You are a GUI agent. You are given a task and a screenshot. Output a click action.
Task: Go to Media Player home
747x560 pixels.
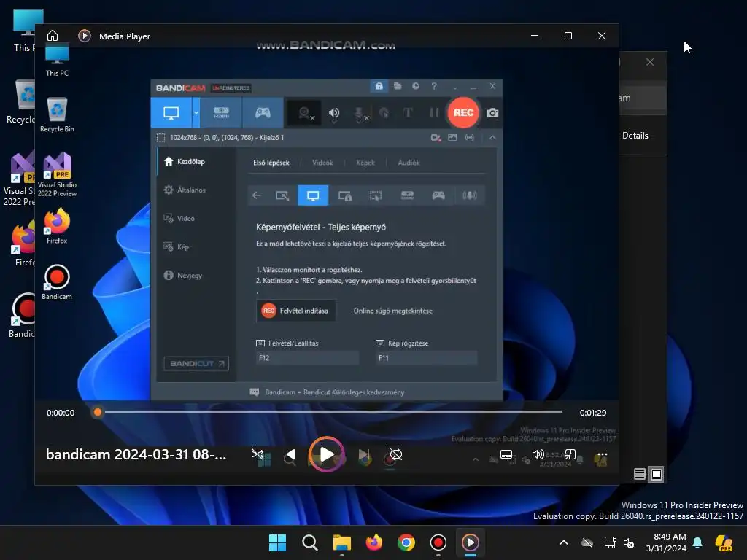tap(53, 36)
